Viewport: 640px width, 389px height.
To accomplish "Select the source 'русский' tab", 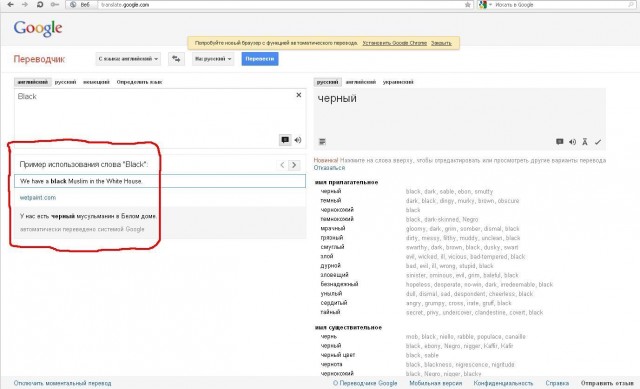I will [65, 82].
